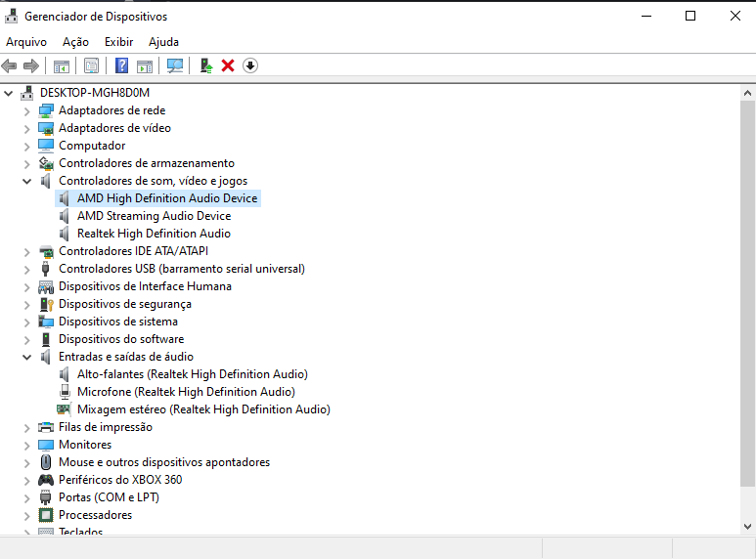Screen dimensions: 756x559
Task: Toggle the action pane toolbar icon
Action: point(145,65)
